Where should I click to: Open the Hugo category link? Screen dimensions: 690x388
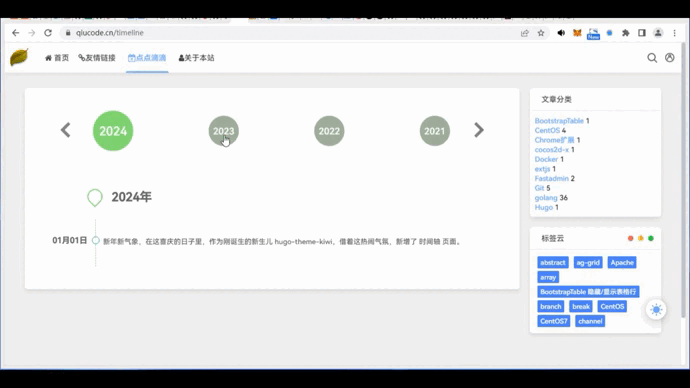[x=543, y=208]
